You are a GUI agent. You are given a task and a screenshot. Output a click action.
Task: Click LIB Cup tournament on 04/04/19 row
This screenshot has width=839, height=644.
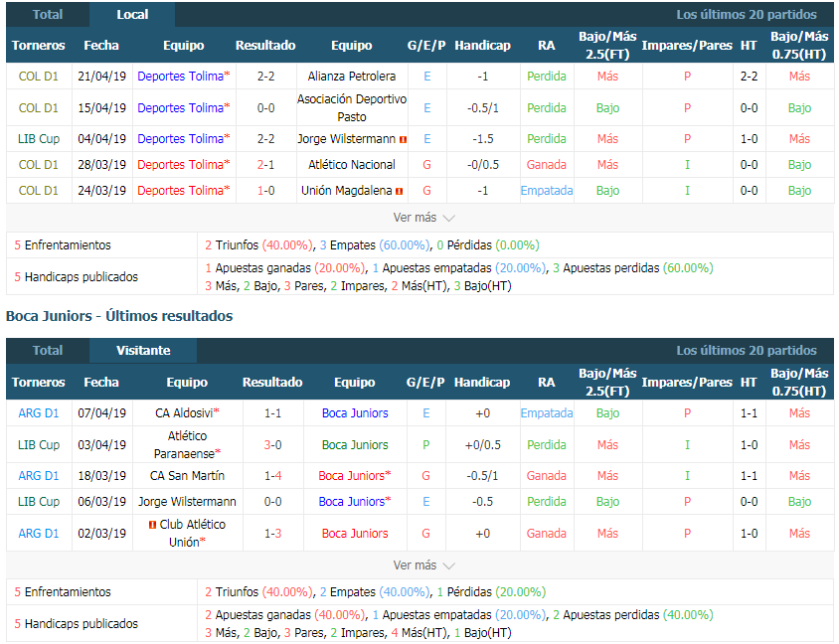39,139
